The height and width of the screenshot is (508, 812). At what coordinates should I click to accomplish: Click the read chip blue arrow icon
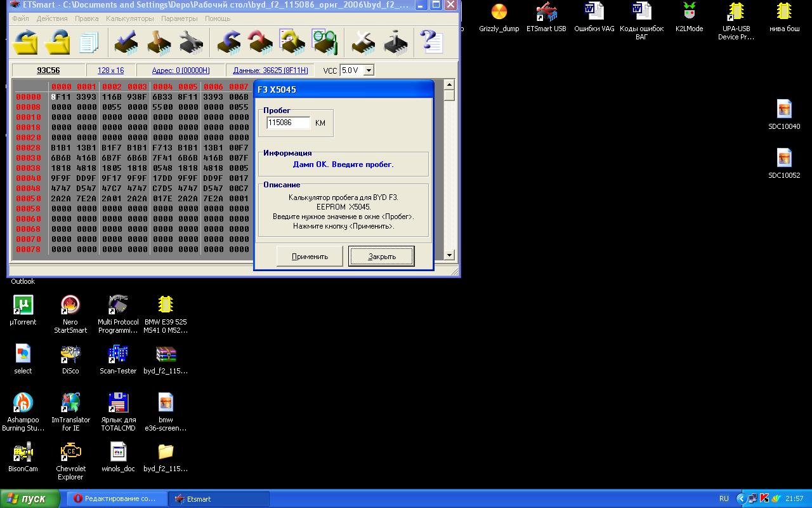228,42
